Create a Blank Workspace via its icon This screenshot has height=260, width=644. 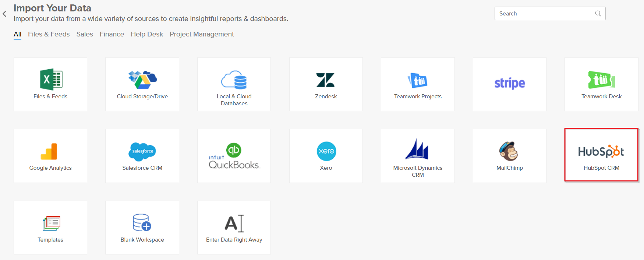coord(142,222)
